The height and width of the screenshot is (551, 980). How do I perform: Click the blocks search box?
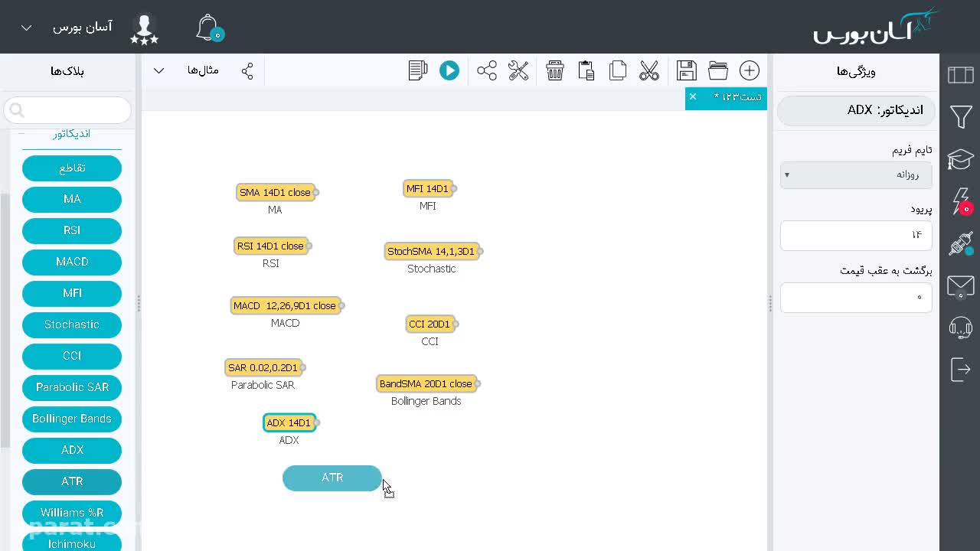click(x=67, y=110)
